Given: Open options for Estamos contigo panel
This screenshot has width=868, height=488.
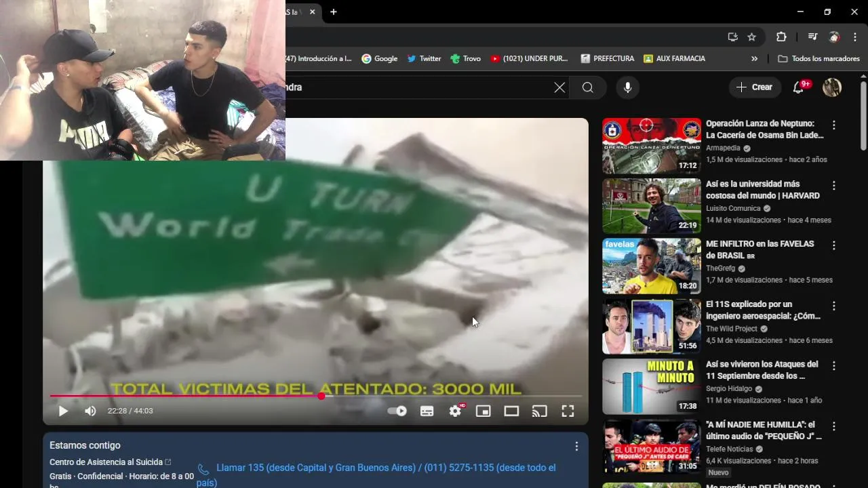Looking at the screenshot, I should pos(576,447).
